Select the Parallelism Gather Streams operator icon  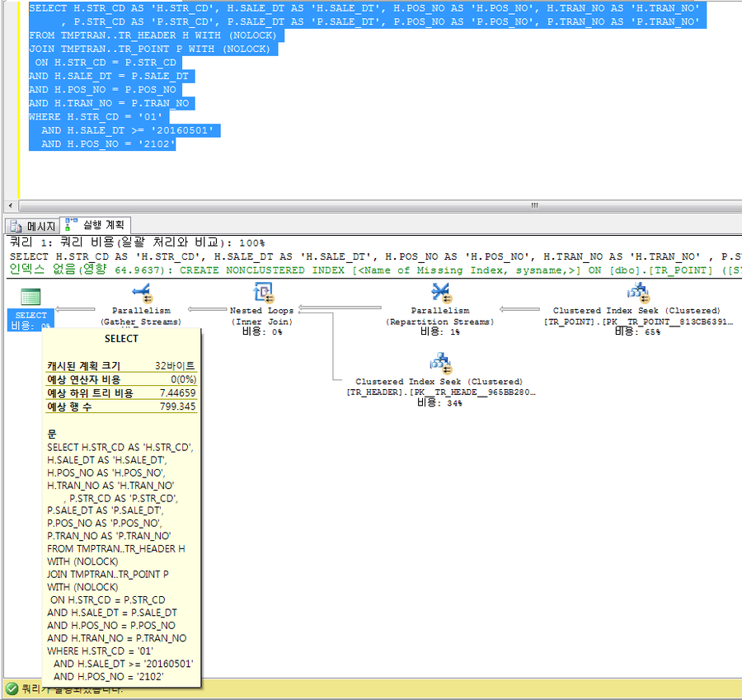(x=142, y=293)
